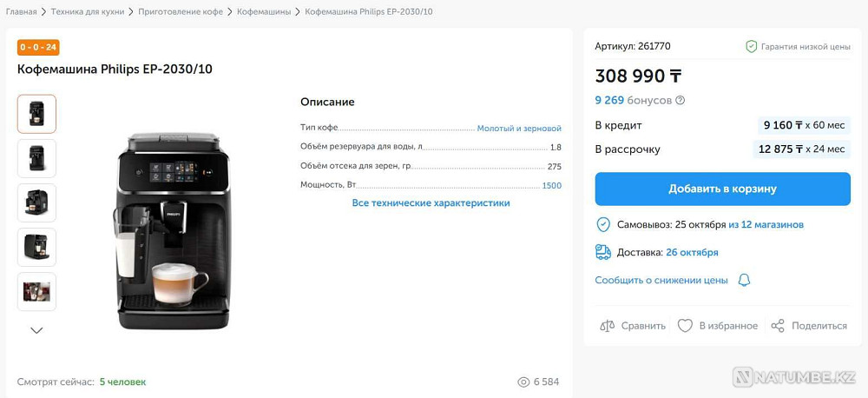Click the 26 октября delivery link
This screenshot has width=868, height=398.
(x=692, y=252)
